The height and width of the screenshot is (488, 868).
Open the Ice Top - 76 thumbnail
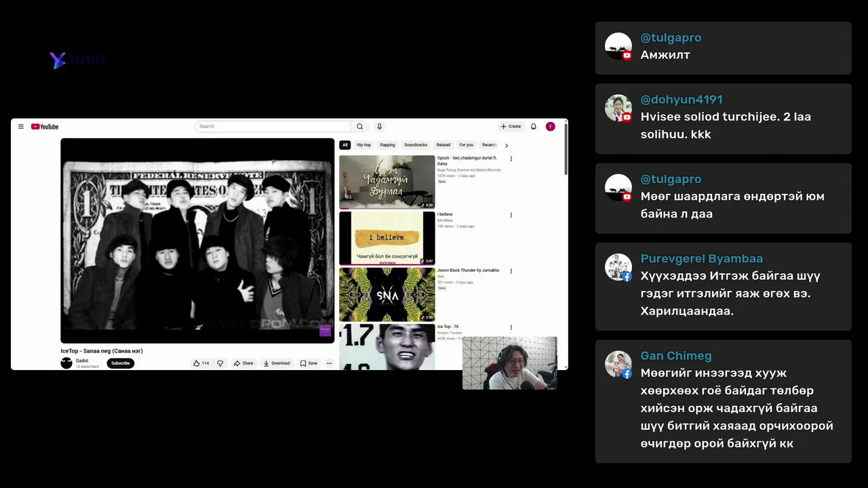pyautogui.click(x=387, y=347)
